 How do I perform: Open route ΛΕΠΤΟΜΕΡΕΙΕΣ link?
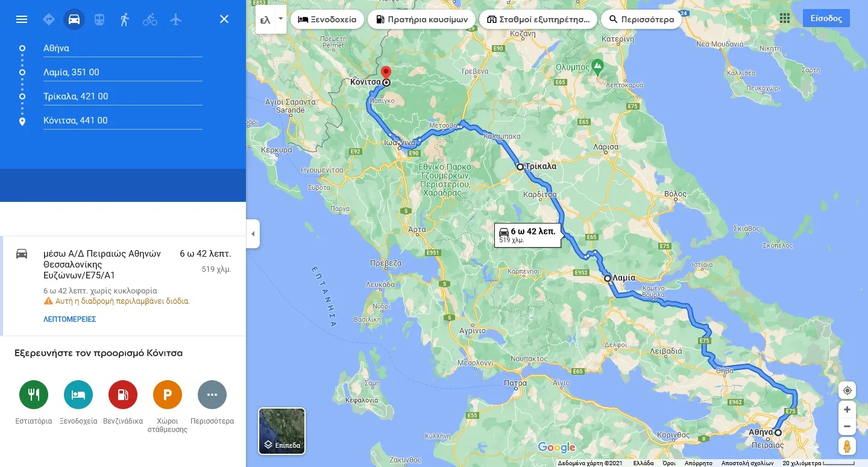[70, 319]
